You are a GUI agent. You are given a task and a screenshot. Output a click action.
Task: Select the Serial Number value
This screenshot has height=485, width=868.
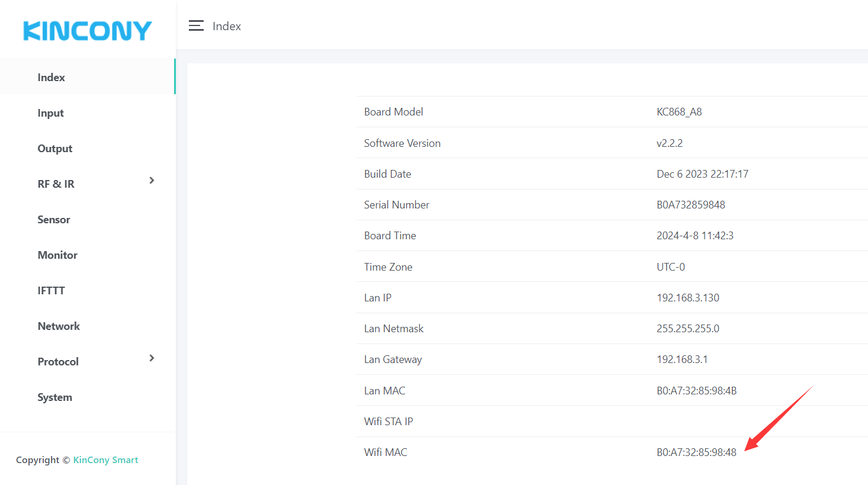point(690,205)
